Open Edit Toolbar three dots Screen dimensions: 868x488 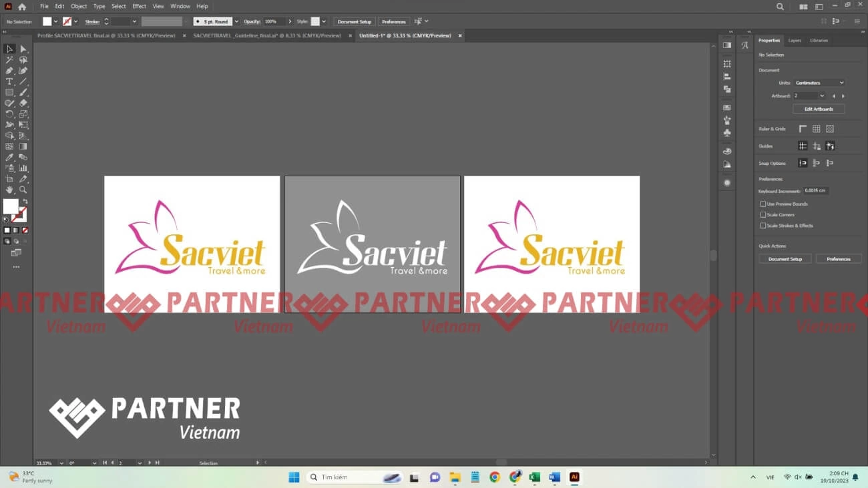coord(16,267)
